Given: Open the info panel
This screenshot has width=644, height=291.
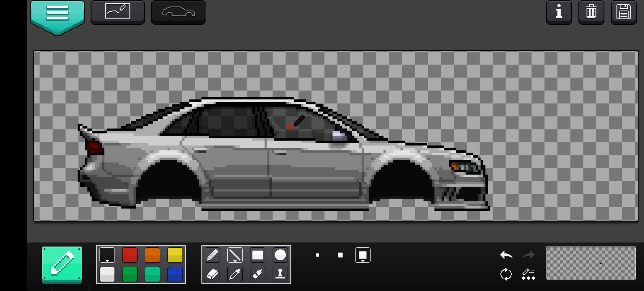Looking at the screenshot, I should pyautogui.click(x=559, y=12).
